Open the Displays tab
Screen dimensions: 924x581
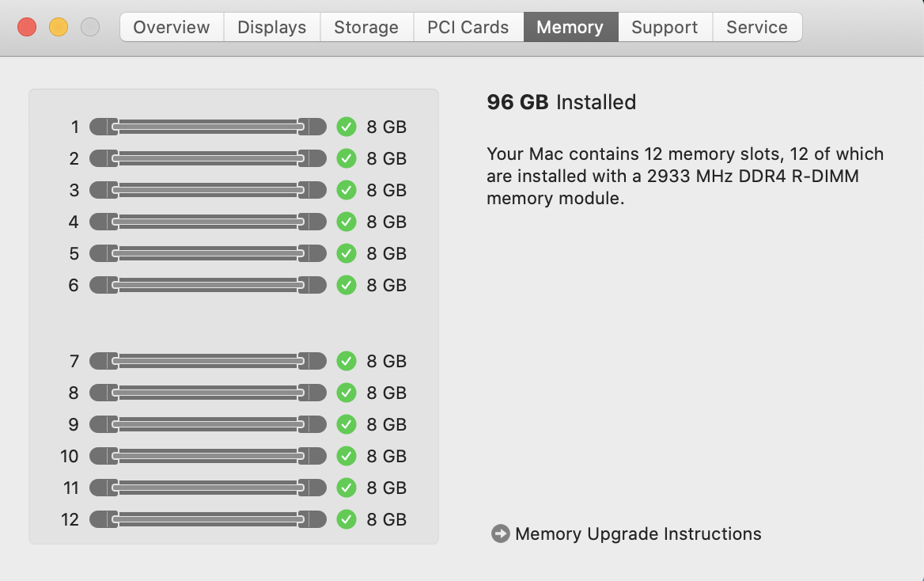click(271, 27)
